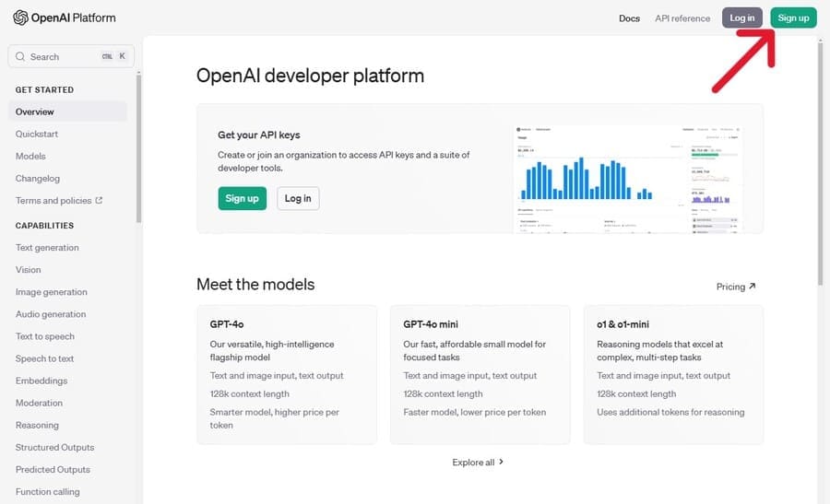Click the search magnifier icon
Screen dimensions: 830x504
tap(20, 56)
